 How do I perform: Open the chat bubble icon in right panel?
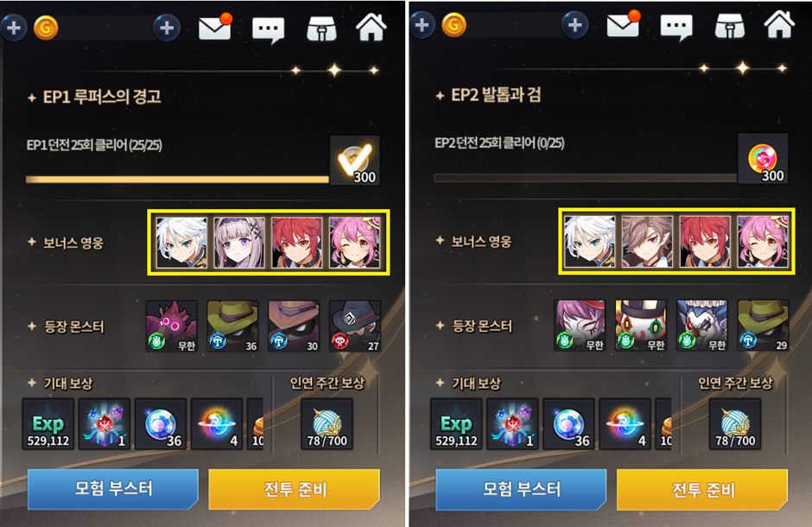click(x=676, y=28)
